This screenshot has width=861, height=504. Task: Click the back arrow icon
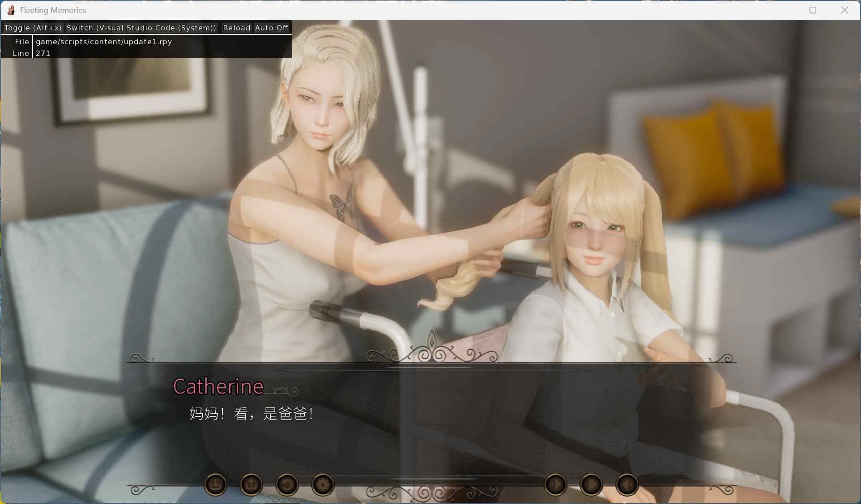point(627,484)
